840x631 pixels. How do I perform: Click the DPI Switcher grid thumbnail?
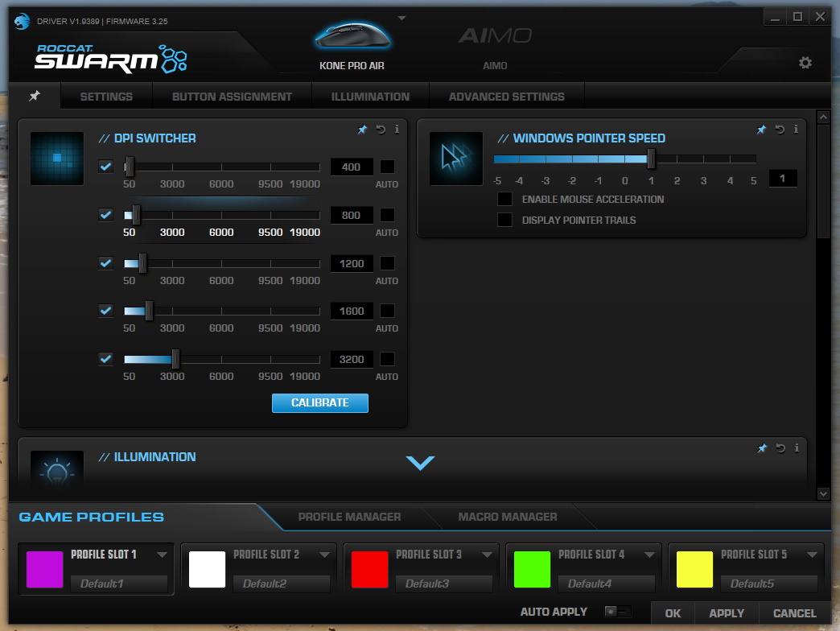pos(57,158)
